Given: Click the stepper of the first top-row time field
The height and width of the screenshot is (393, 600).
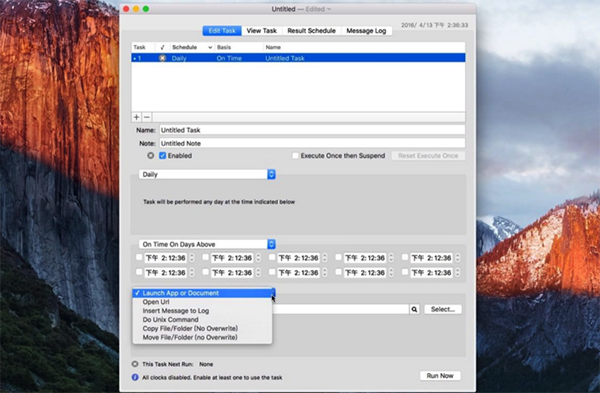Looking at the screenshot, I should pyautogui.click(x=192, y=258).
